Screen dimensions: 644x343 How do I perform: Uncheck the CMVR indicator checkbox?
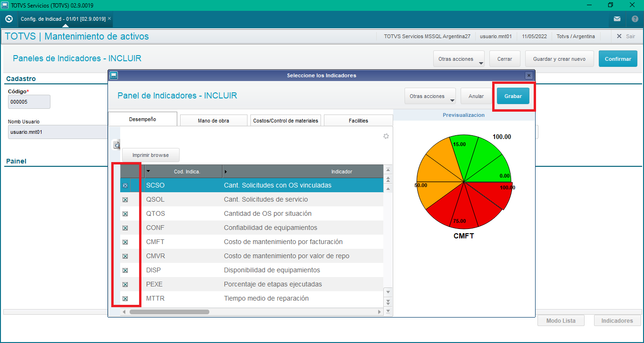click(125, 256)
